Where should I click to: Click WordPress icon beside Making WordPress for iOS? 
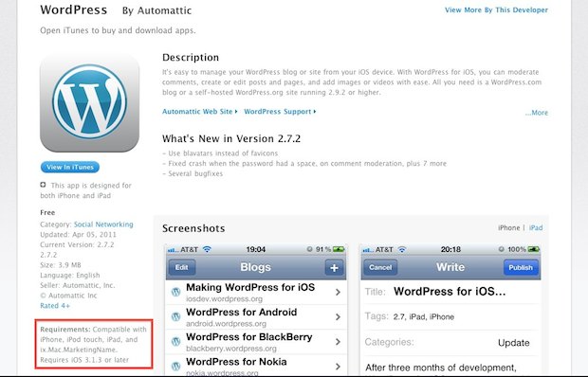175,292
